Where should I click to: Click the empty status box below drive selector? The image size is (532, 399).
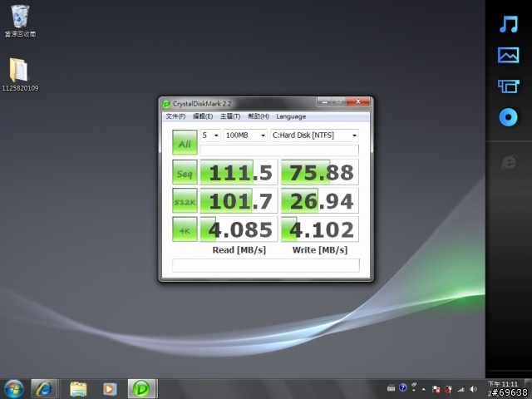click(x=279, y=150)
